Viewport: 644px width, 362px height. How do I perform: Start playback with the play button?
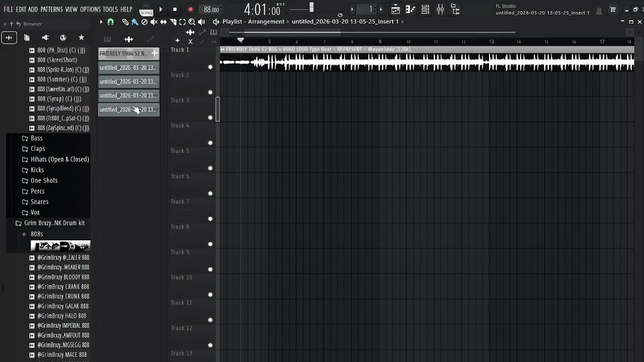[160, 10]
